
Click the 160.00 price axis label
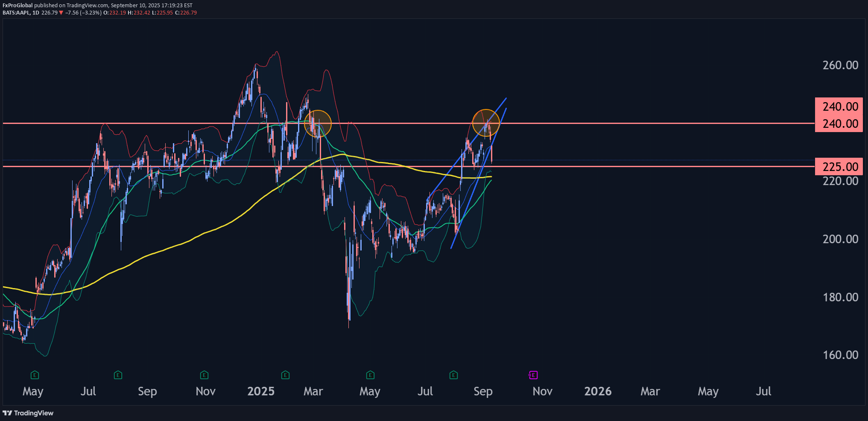[x=840, y=355]
